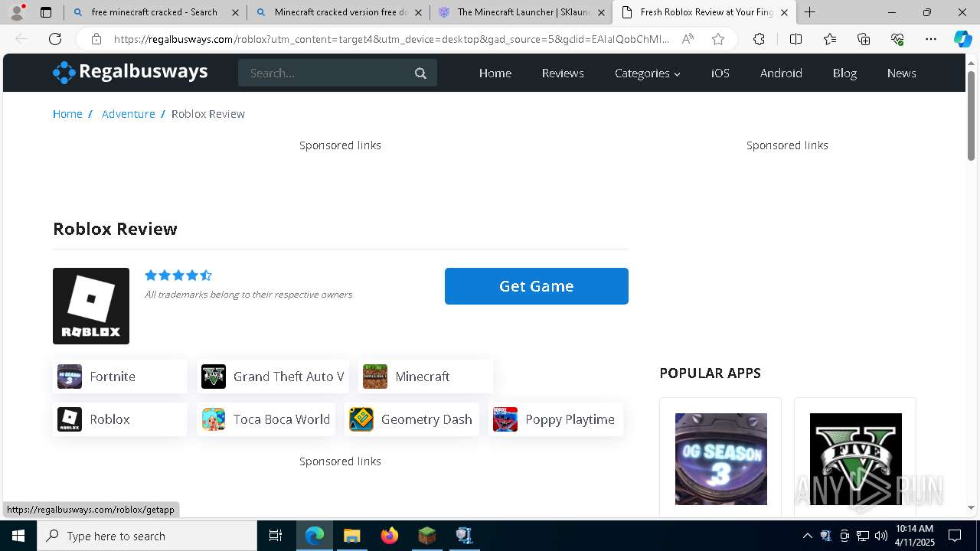Click the Read aloud icon
The height and width of the screenshot is (551, 980).
coord(688,39)
